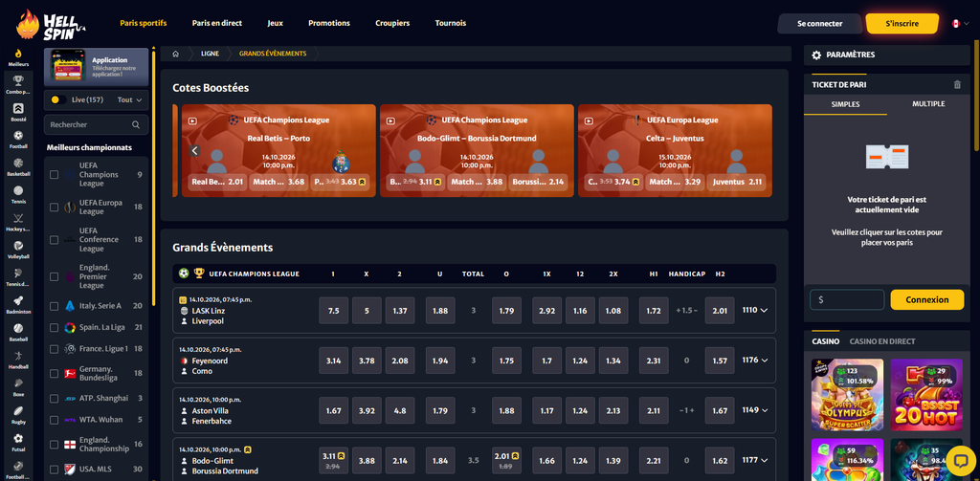This screenshot has width=980, height=481.
Task: Open the Tournois menu
Action: pos(451,23)
